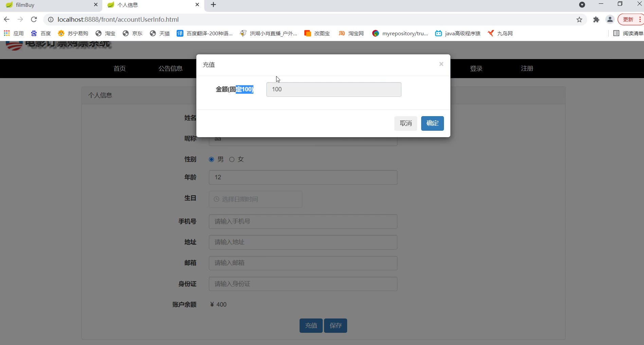Viewport: 644px width, 345px height.
Task: Open the browser extensions puzzle icon
Action: point(596,20)
